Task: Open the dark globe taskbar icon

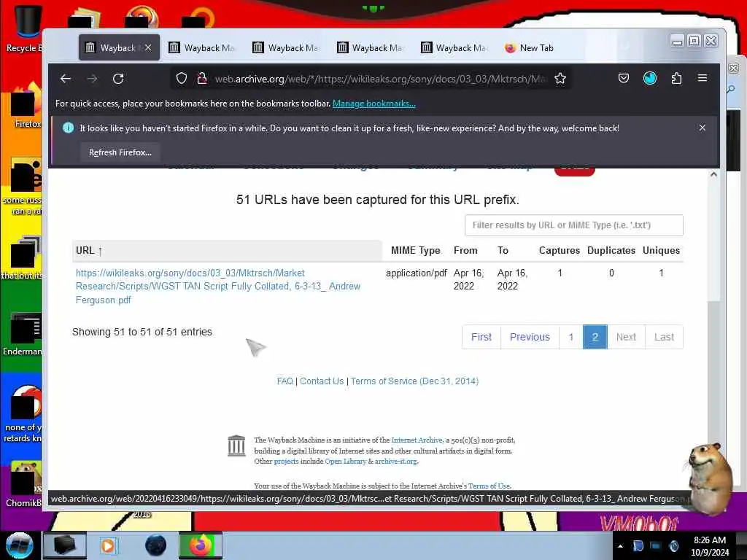Action: coord(156,545)
